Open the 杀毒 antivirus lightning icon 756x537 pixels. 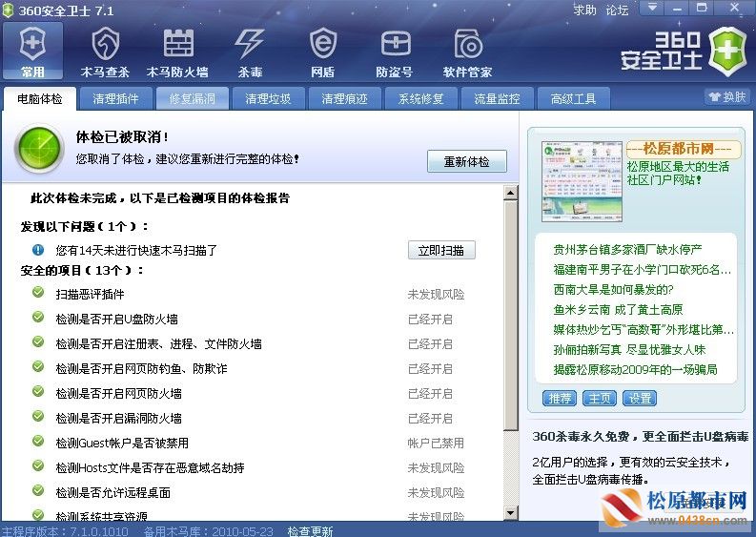(250, 52)
